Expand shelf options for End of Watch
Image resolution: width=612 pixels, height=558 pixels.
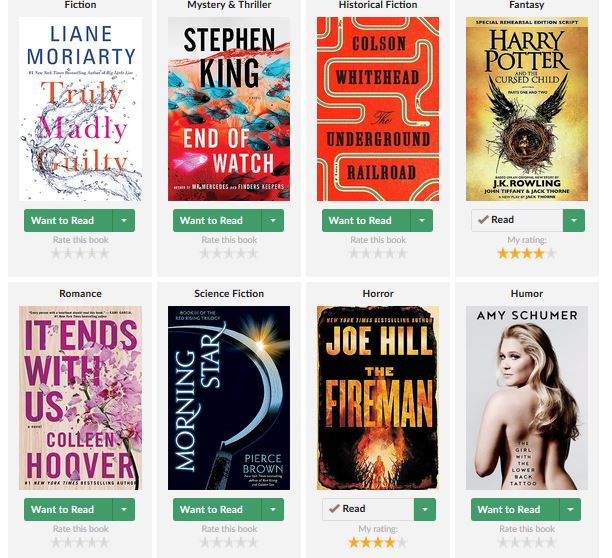[x=273, y=220]
